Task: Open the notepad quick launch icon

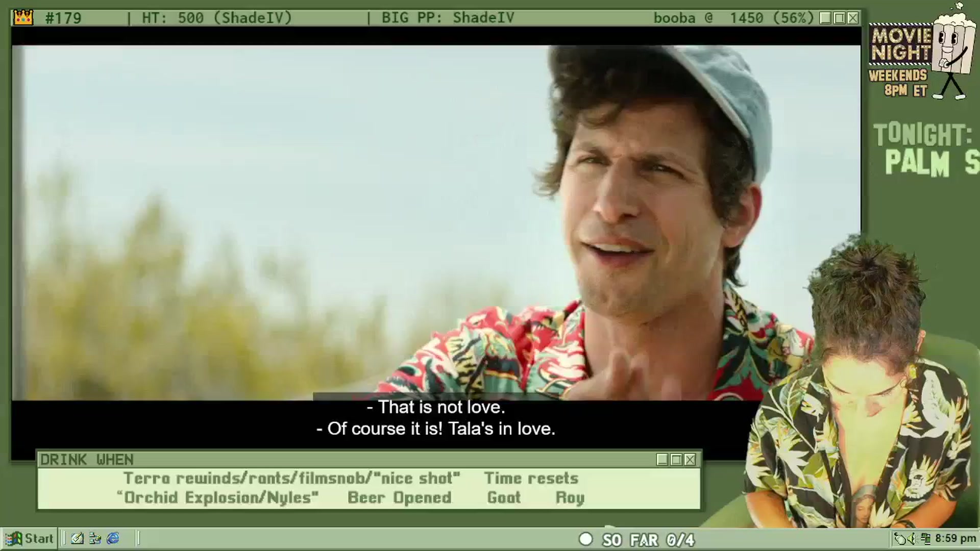Action: coord(77,538)
